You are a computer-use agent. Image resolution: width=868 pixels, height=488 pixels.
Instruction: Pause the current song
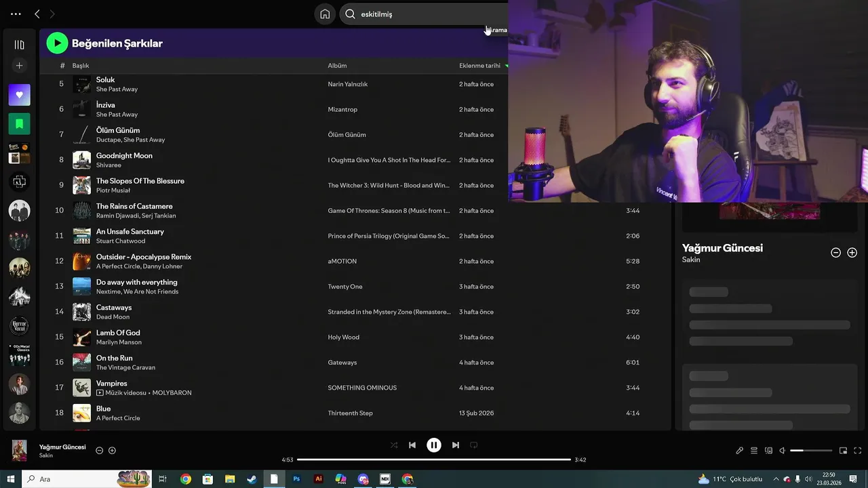(x=434, y=445)
